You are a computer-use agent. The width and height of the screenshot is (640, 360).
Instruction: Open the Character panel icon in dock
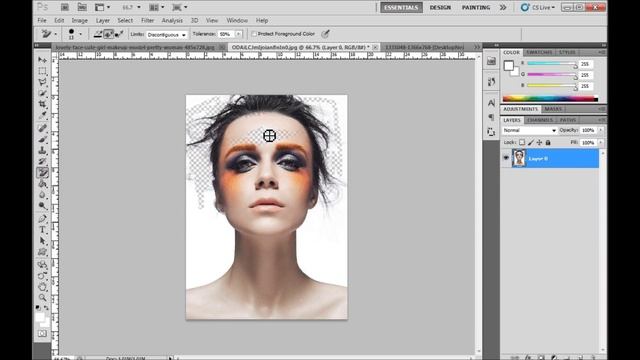[491, 102]
